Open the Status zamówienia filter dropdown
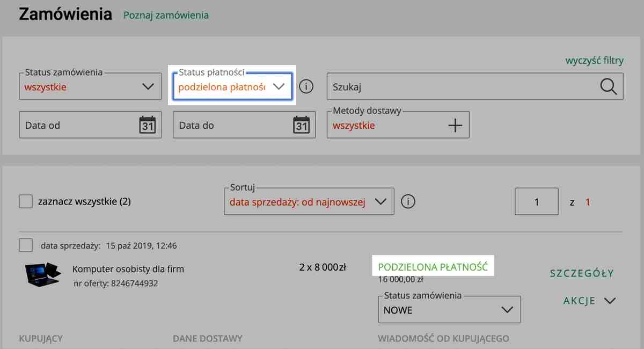This screenshot has height=349, width=644. point(90,87)
